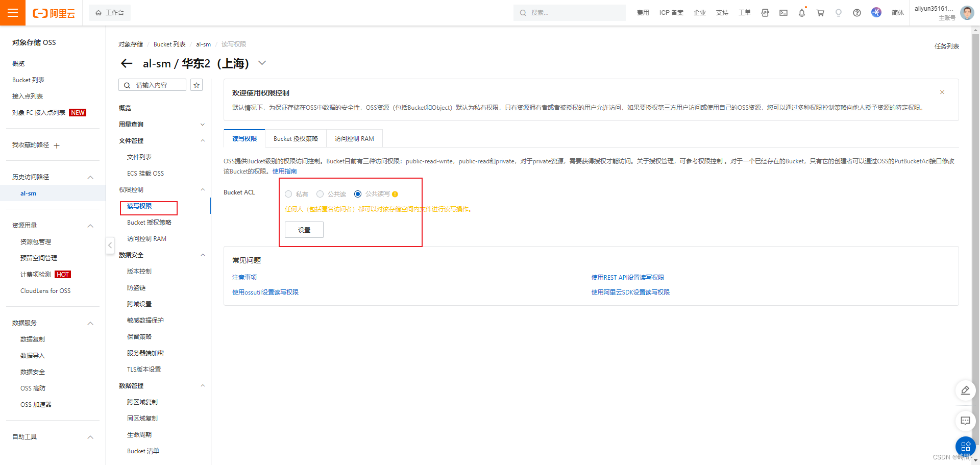Dismiss the permission control welcome banner

point(942,92)
